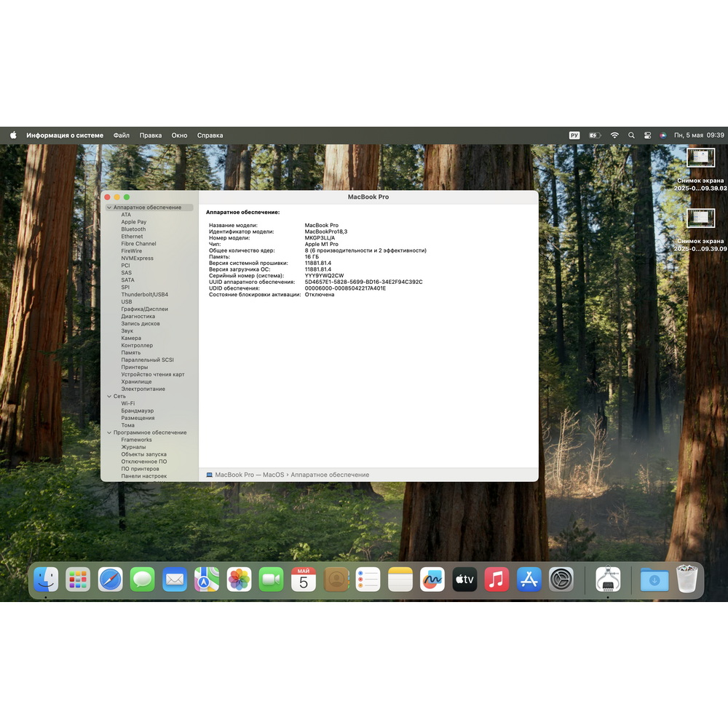Click the serial number YYY9YWQ2CW

click(324, 275)
